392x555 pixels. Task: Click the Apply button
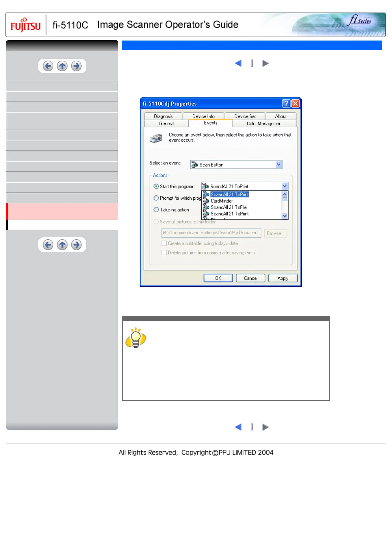[283, 278]
